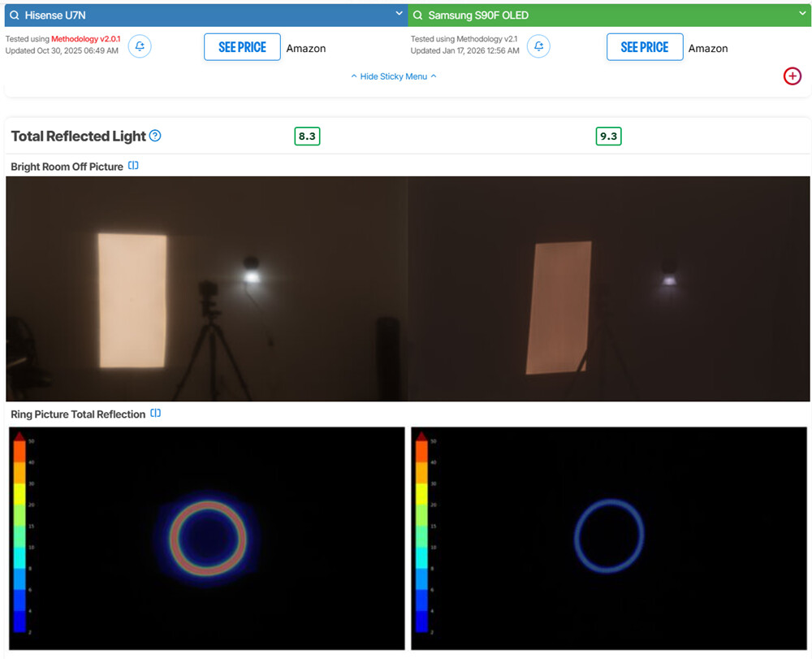Click Updated Oct 30, 2025 06:49 AM text
The height and width of the screenshot is (659, 812).
coord(62,50)
